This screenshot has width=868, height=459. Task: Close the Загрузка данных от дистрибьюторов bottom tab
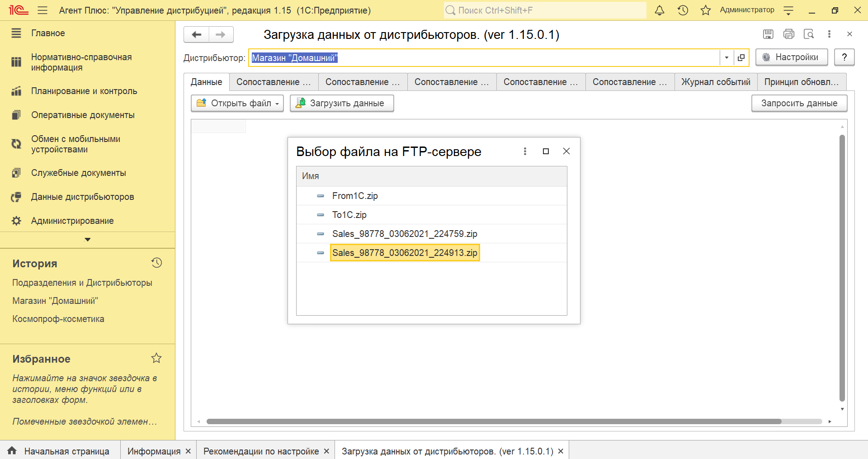561,451
